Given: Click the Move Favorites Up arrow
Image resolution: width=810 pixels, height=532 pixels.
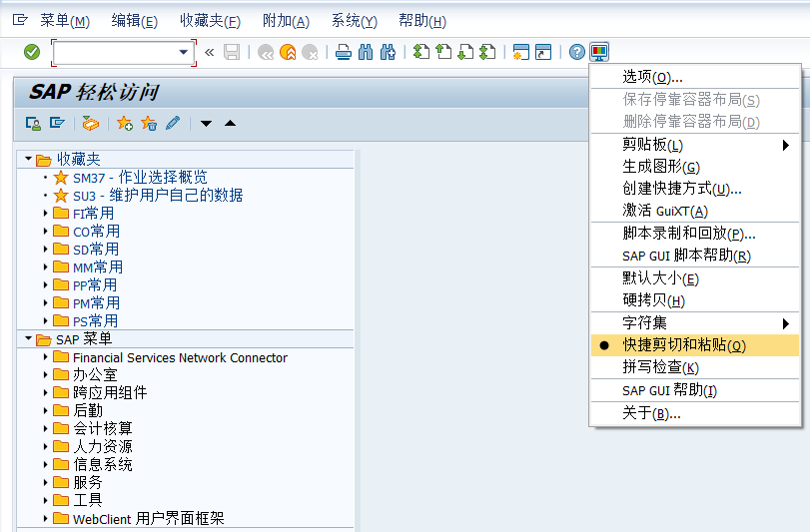Looking at the screenshot, I should 231,123.
